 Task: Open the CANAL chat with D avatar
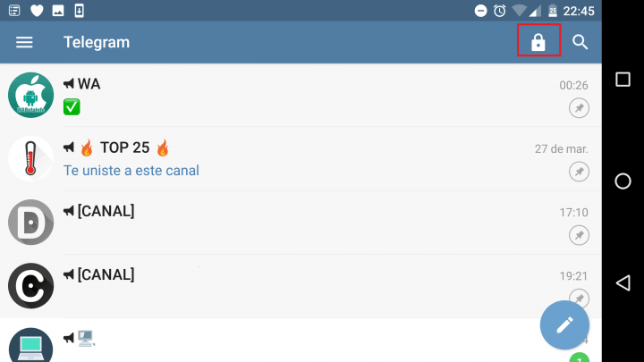(x=301, y=223)
